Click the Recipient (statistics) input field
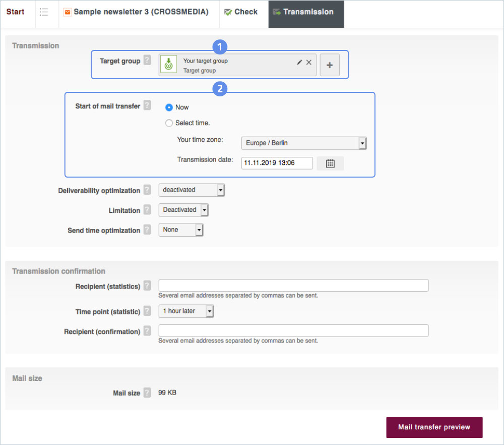Screen dimensions: 504x445 click(x=293, y=286)
